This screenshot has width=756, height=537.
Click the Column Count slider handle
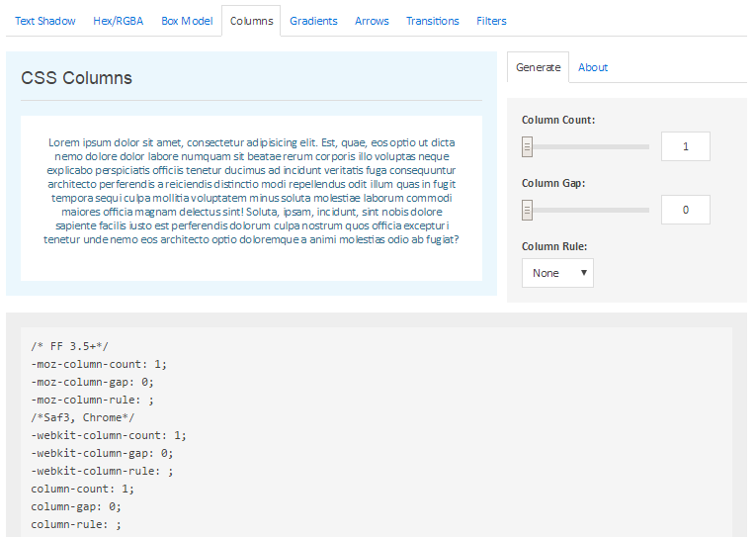pos(527,146)
